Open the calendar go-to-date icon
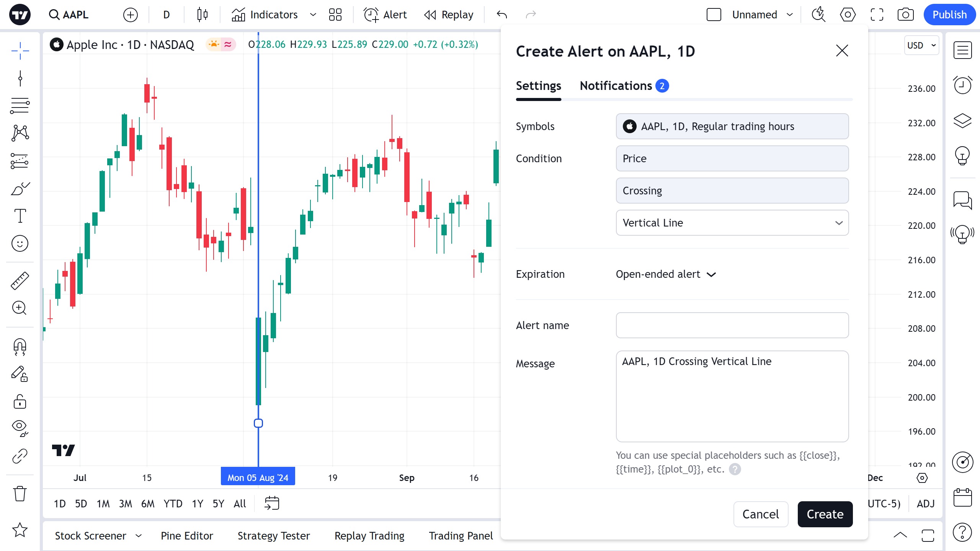 click(272, 504)
